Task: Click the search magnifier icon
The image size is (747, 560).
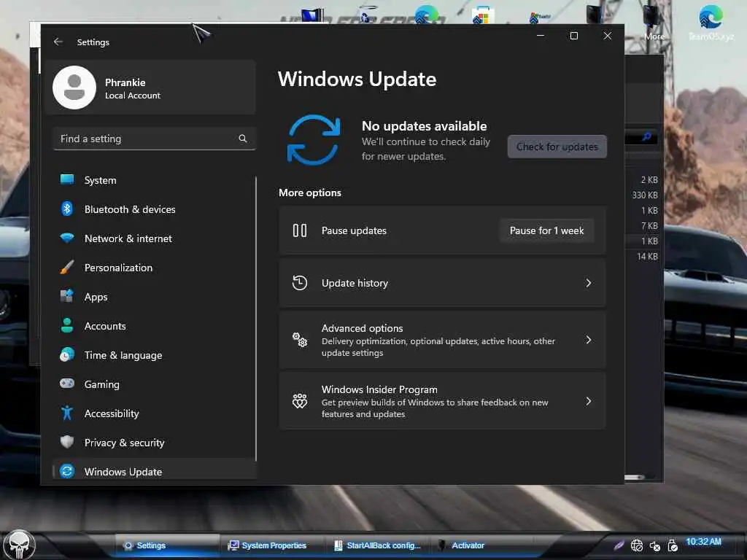Action: click(x=242, y=139)
